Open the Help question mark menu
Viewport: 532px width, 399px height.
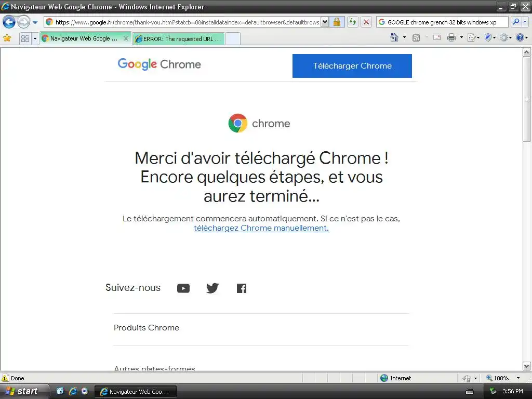522,37
